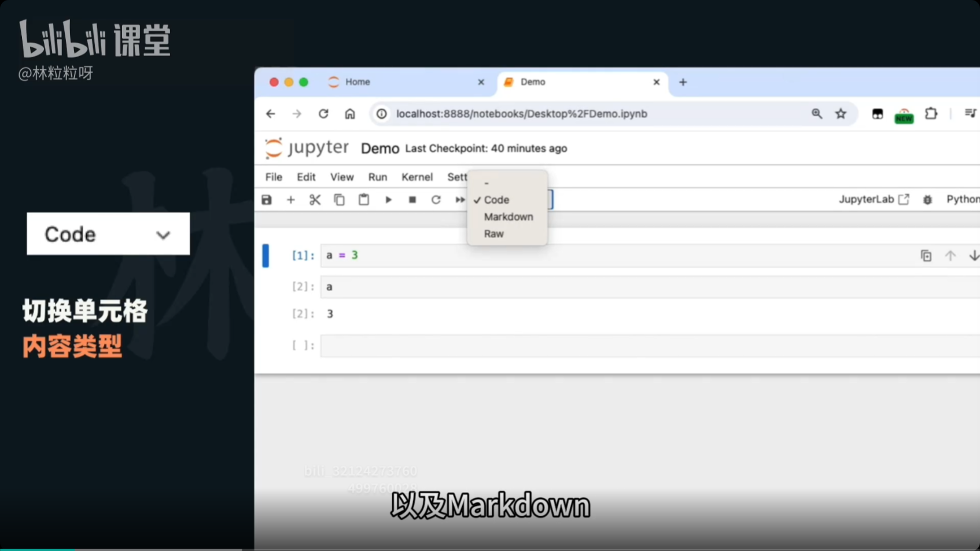Copy the selected cell in toolbar
The height and width of the screenshot is (551, 980).
pyautogui.click(x=339, y=200)
